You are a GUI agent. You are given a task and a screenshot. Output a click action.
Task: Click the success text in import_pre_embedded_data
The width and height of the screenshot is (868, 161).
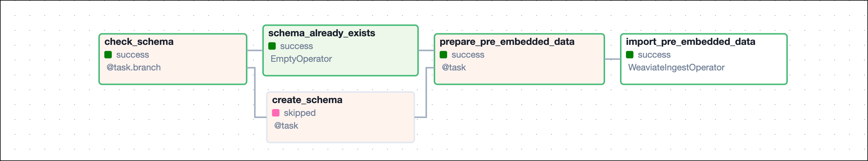click(654, 55)
